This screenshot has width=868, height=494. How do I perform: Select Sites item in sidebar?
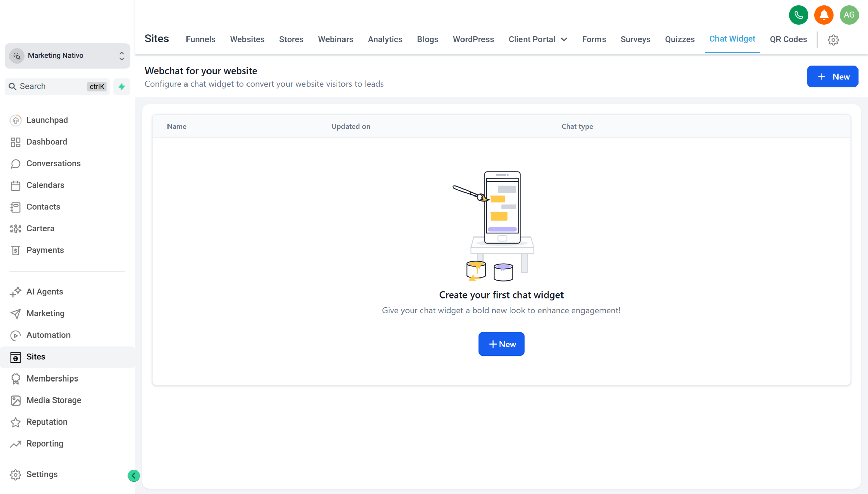click(67, 357)
